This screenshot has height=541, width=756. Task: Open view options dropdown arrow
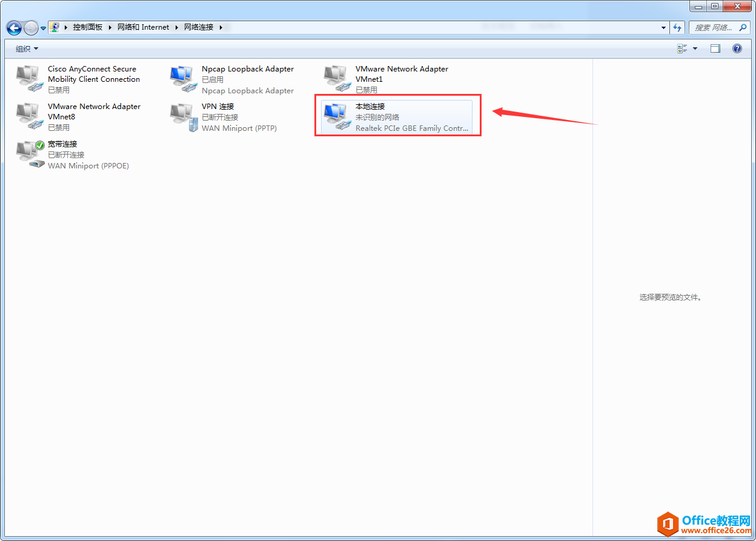click(x=695, y=48)
